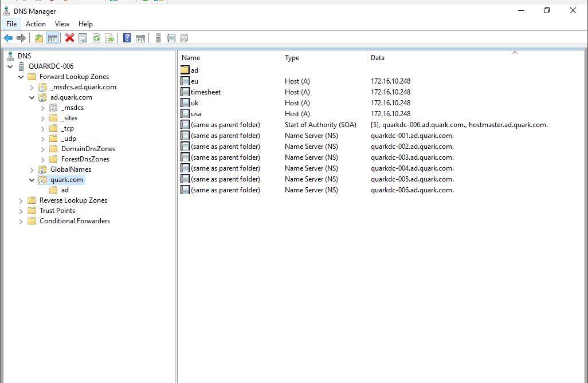Screen dimensions: 588x383
Task: Toggle Show/Hide Action Pane toolbar icon
Action: 140,38
